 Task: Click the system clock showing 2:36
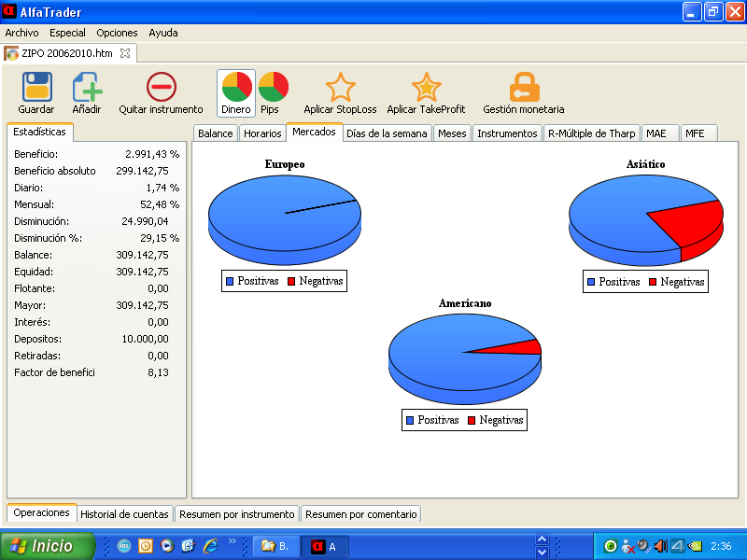click(x=721, y=546)
